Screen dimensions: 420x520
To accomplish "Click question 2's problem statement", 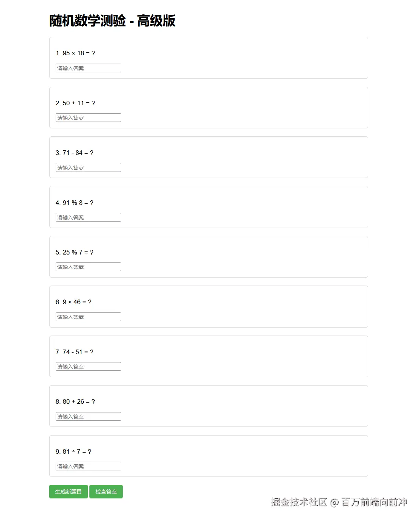I will [76, 103].
